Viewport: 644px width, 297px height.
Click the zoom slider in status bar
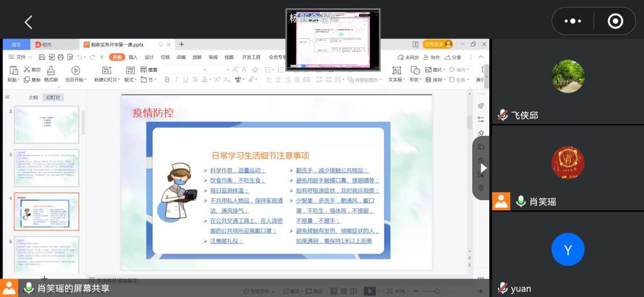coord(431,291)
